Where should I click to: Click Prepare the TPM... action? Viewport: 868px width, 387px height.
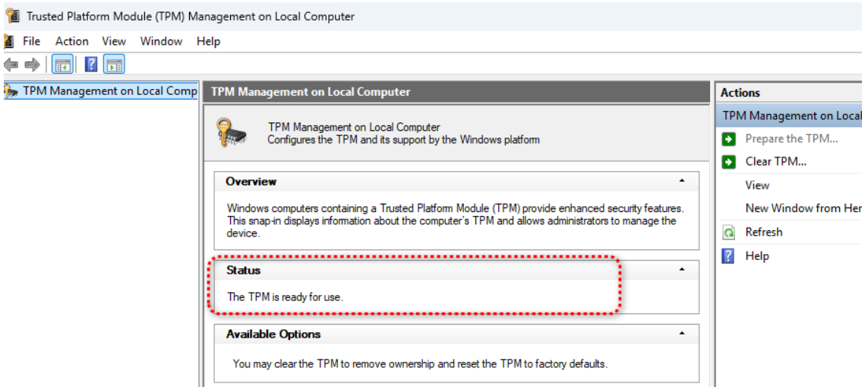click(x=791, y=138)
